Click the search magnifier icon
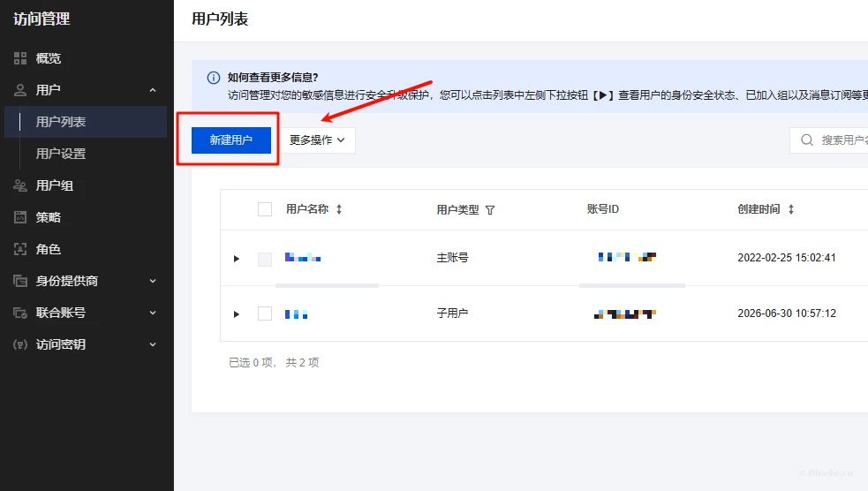 (807, 140)
